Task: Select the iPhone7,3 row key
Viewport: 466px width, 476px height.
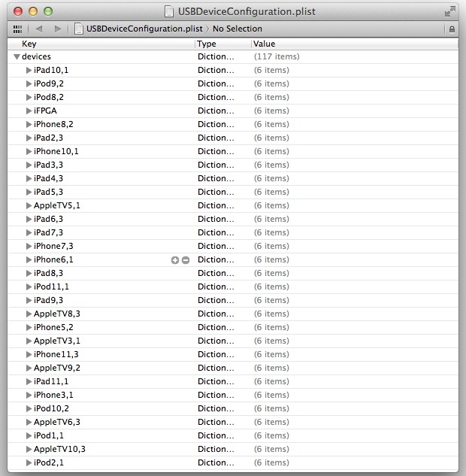Action: pos(53,246)
